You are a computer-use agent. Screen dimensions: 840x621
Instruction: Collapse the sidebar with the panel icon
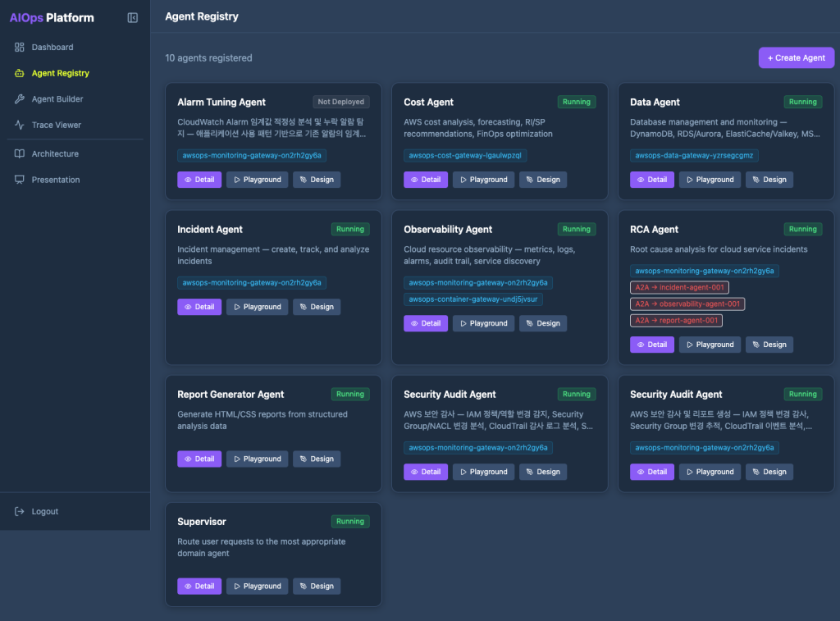pos(132,18)
